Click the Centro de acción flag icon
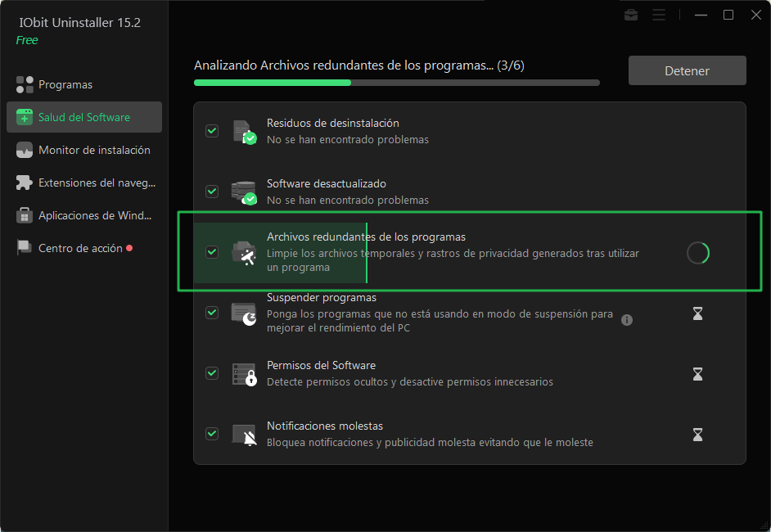The height and width of the screenshot is (532, 771). (x=25, y=248)
